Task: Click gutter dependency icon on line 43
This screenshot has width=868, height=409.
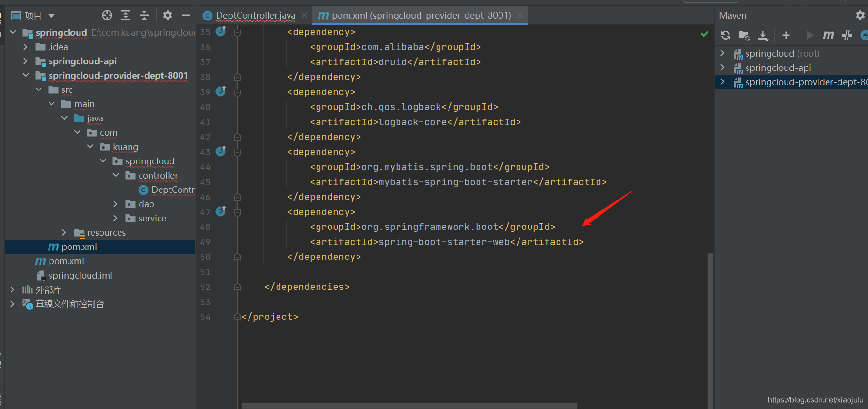Action: point(221,151)
